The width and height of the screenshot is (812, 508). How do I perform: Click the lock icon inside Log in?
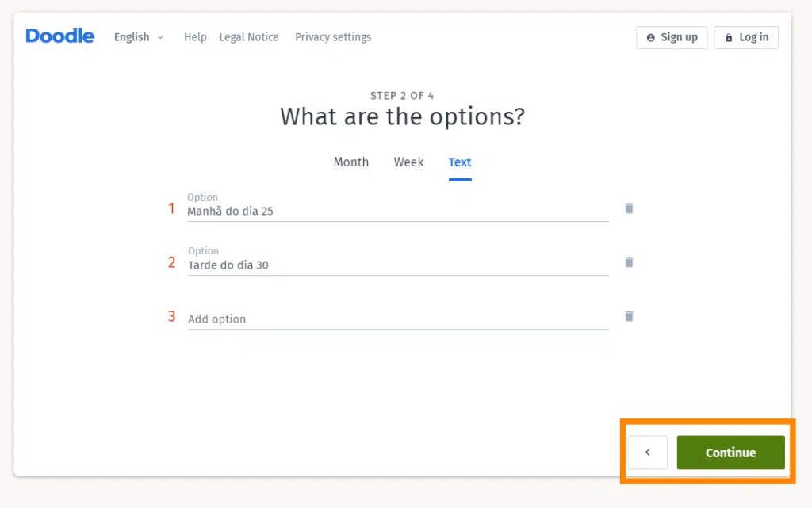(728, 37)
